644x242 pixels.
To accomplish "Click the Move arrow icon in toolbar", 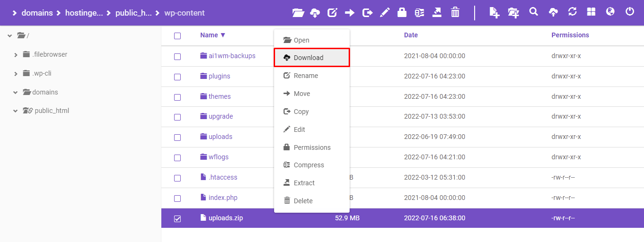I will tap(350, 13).
